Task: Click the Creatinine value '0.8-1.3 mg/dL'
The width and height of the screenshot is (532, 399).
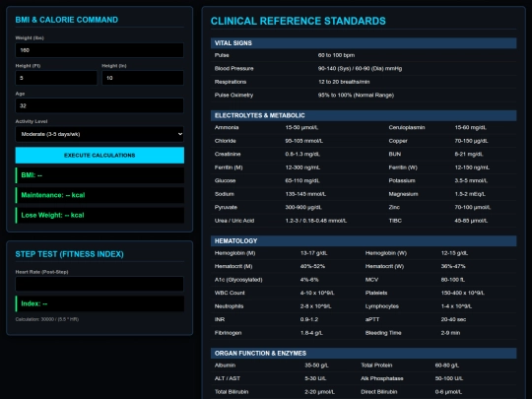Action: tap(302, 154)
